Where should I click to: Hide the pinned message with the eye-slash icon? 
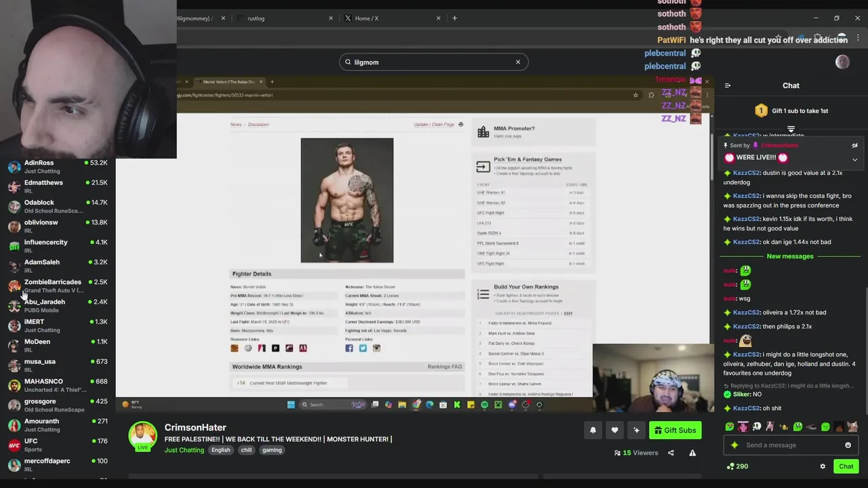pos(854,146)
